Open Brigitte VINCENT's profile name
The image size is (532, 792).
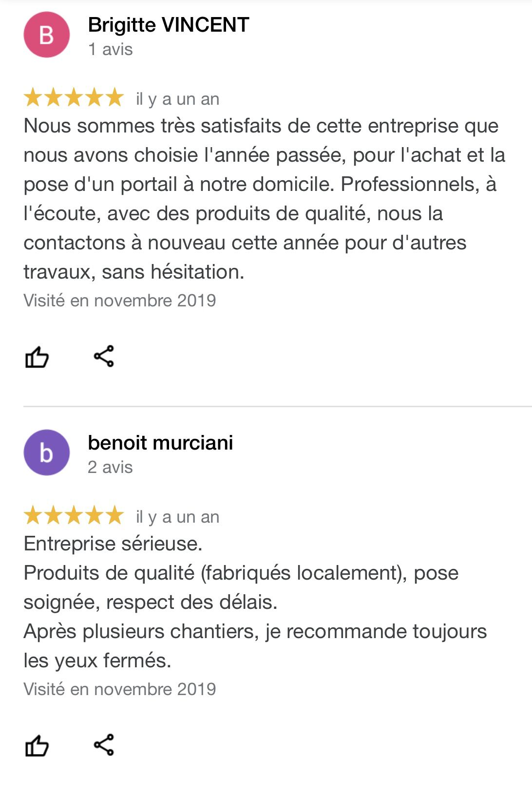(169, 25)
